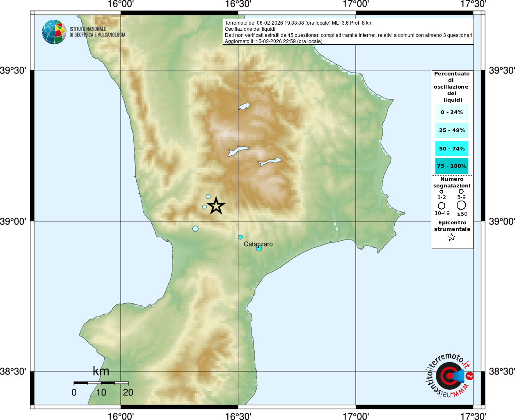Click the INGV globe logo

point(54,32)
